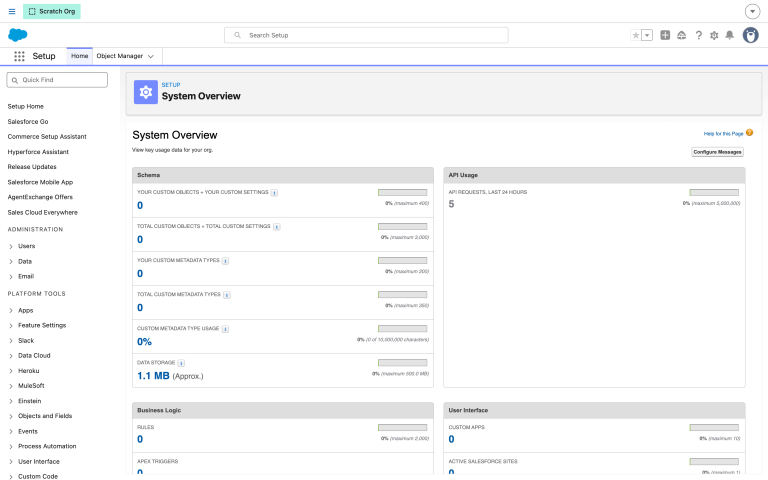Open Salesforce Go in the sidebar
Screen dimensions: 768x480
coord(28,121)
